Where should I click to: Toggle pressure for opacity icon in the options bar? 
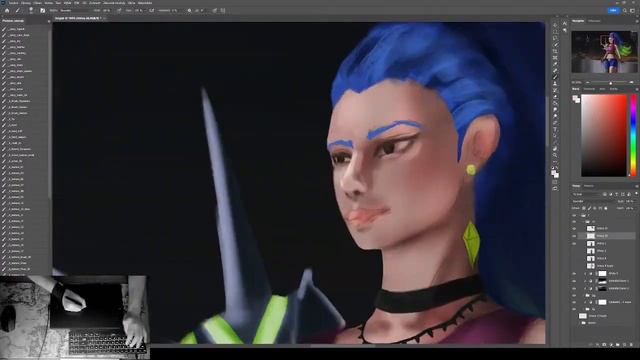click(119, 11)
